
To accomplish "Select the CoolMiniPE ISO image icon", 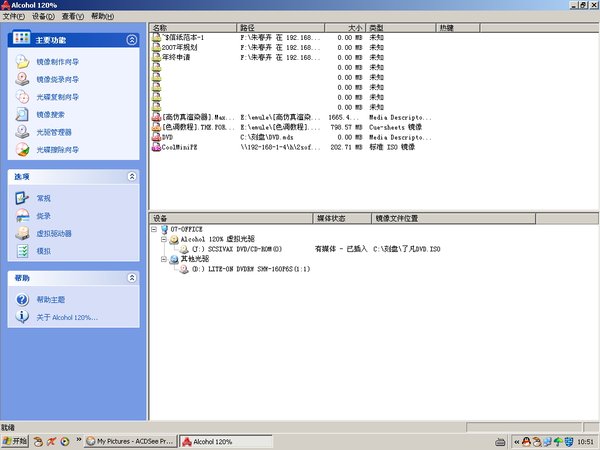I will (156, 147).
